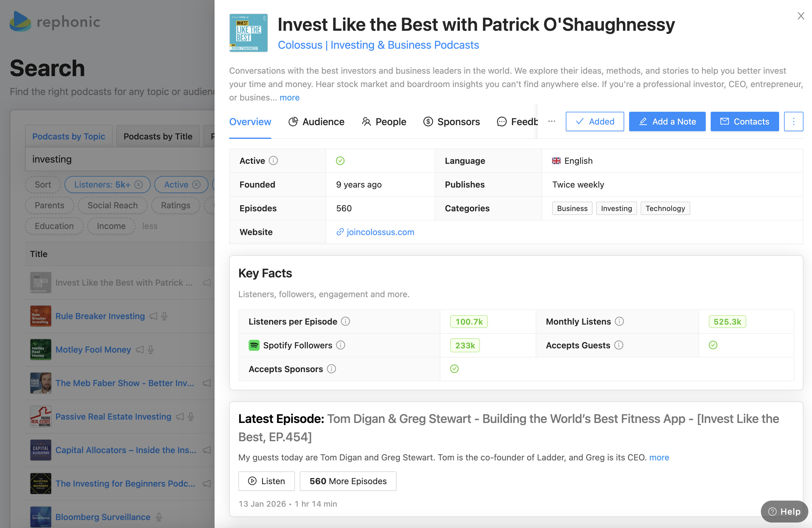Open the Sort filter dropdown

[43, 185]
